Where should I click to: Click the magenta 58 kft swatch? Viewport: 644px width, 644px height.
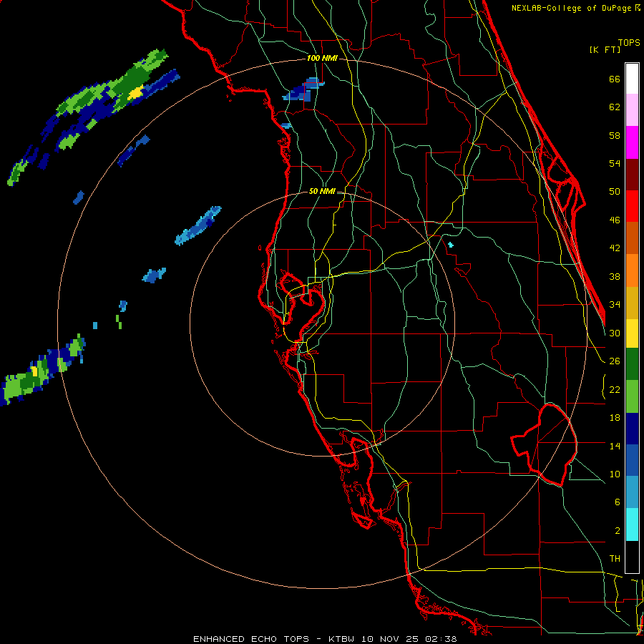point(632,142)
